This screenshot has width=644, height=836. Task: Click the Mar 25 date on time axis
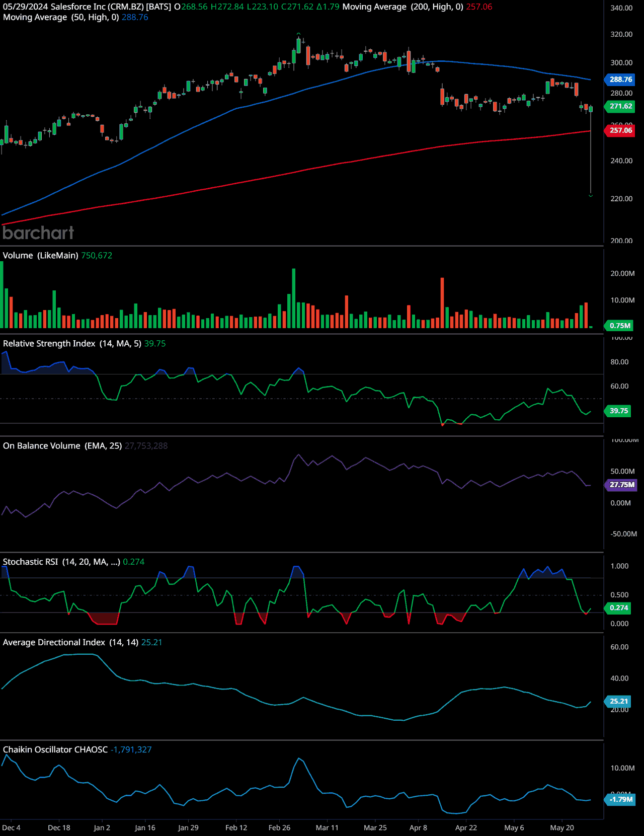click(375, 827)
